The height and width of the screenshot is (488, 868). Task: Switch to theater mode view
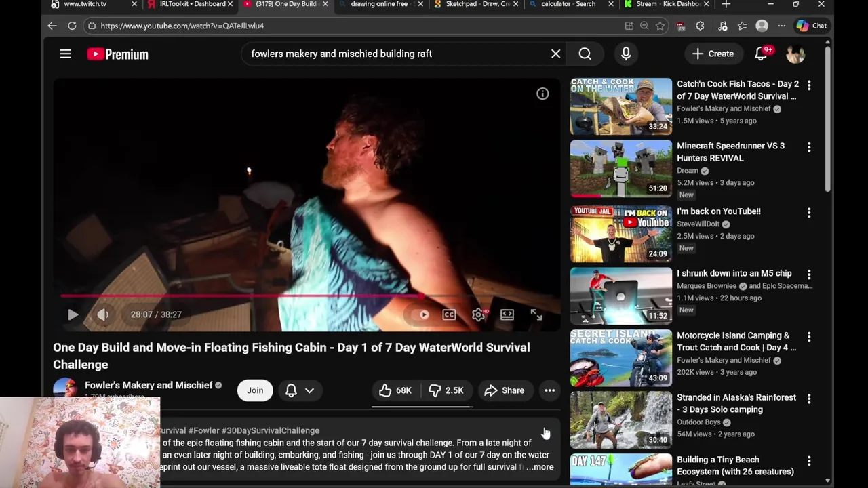click(507, 314)
